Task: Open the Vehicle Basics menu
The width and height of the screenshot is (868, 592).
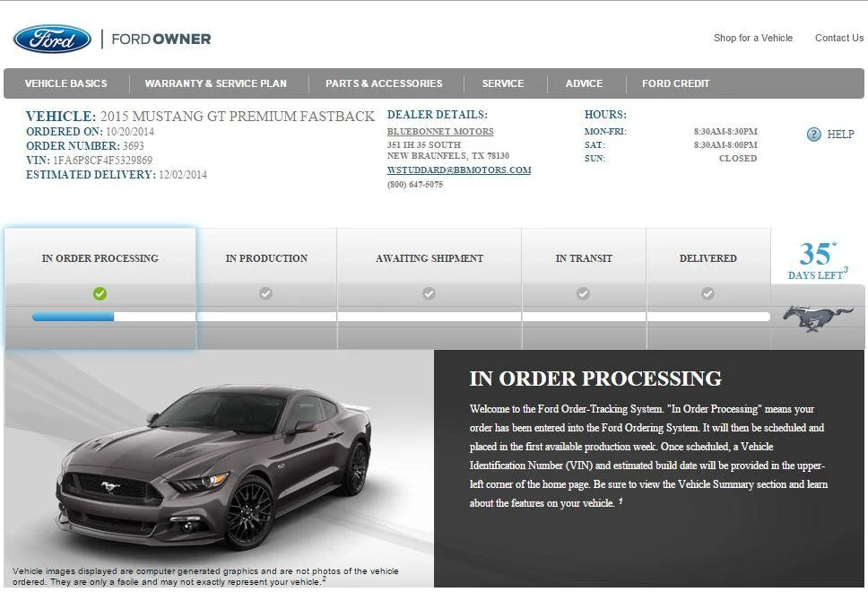Action: [65, 83]
